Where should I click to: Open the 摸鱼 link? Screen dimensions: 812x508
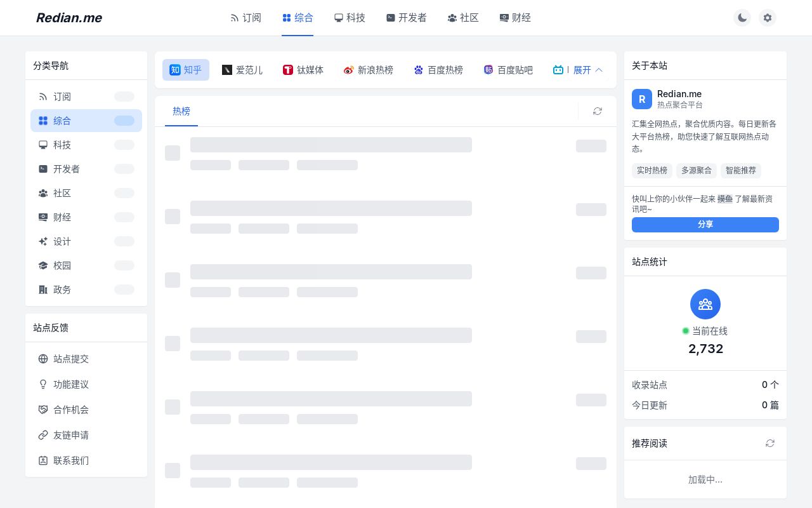(725, 199)
